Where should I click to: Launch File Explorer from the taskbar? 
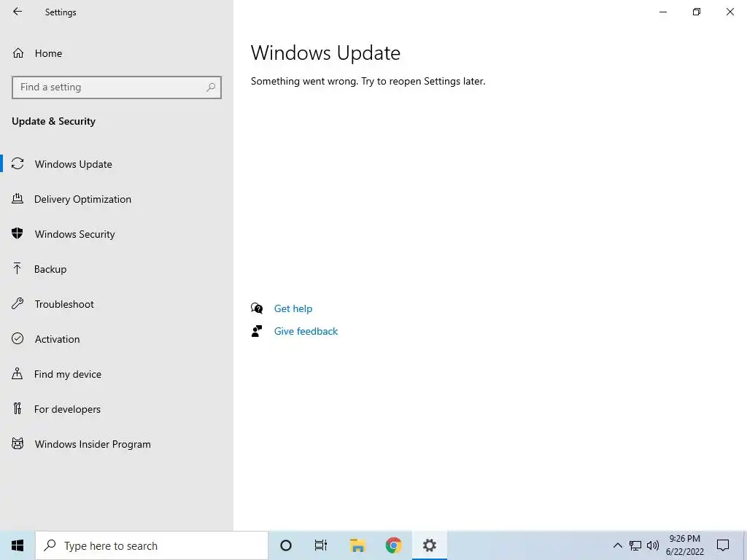357,545
